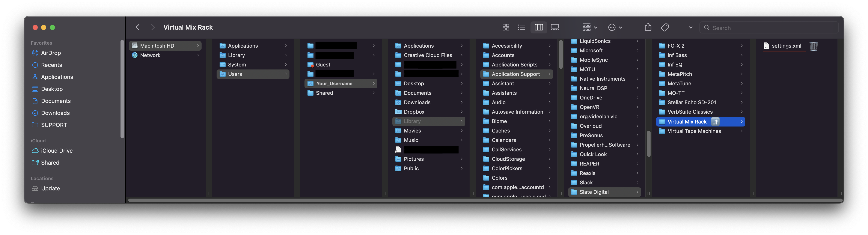Click the Tags icon
Image resolution: width=868 pixels, height=235 pixels.
665,27
